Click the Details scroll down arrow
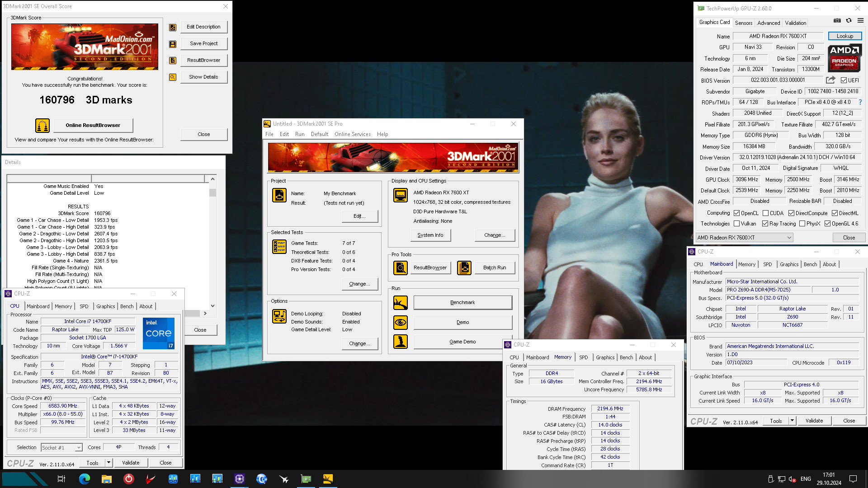 coord(212,306)
